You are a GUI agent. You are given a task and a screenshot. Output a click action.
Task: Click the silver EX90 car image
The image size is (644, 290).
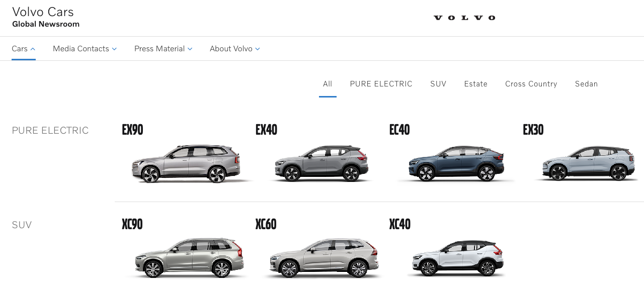187,163
